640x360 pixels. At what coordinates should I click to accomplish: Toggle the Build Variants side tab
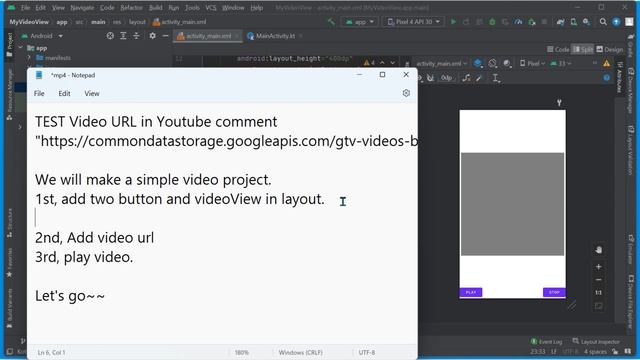9,308
